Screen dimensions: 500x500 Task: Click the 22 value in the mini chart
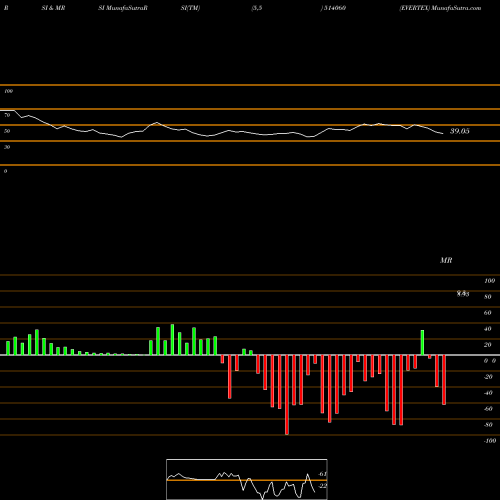[x=322, y=486]
